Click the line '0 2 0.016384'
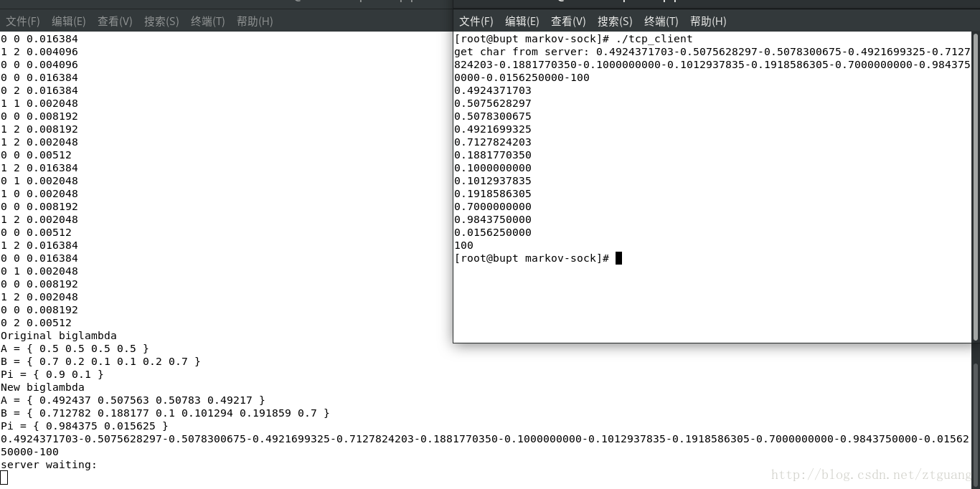The image size is (980, 489). click(39, 90)
